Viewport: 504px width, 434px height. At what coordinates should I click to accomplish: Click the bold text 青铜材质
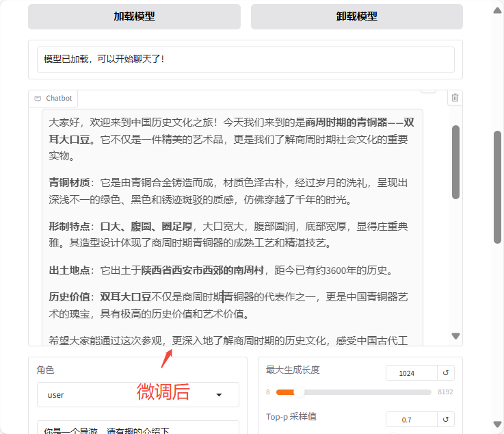point(69,183)
